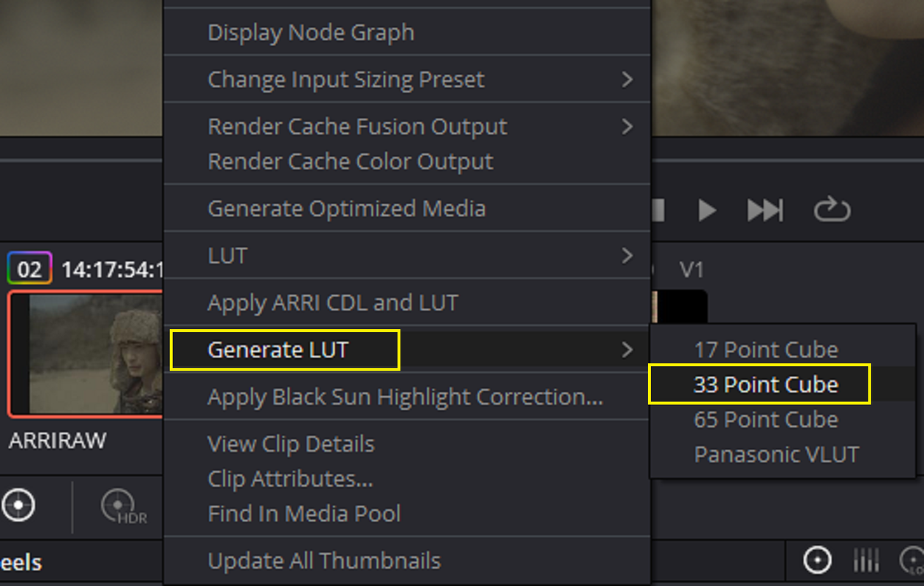Viewport: 924px width, 586px height.
Task: Click the V1 track label
Action: pyautogui.click(x=691, y=270)
